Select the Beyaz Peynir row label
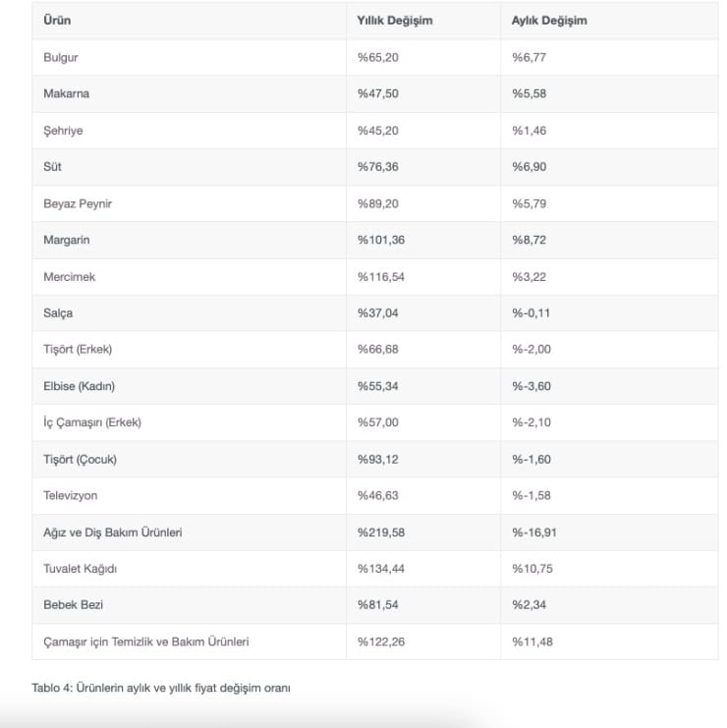The image size is (727, 728). tap(80, 203)
